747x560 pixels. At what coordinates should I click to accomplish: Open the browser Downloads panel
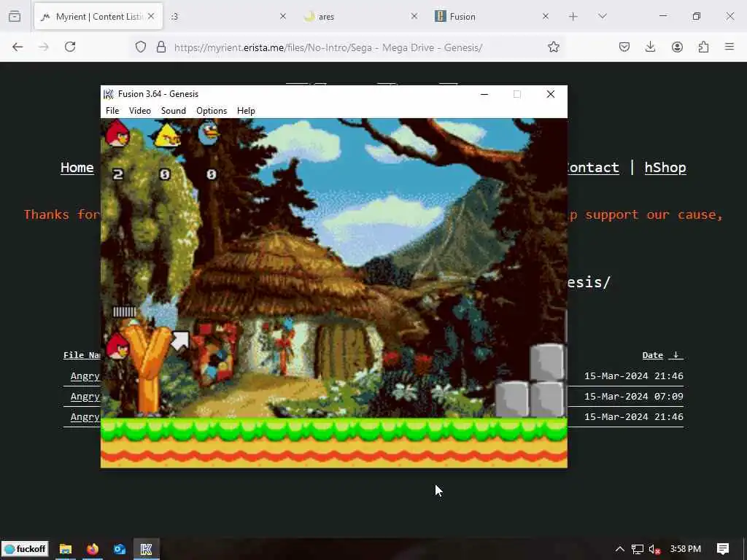click(x=650, y=47)
